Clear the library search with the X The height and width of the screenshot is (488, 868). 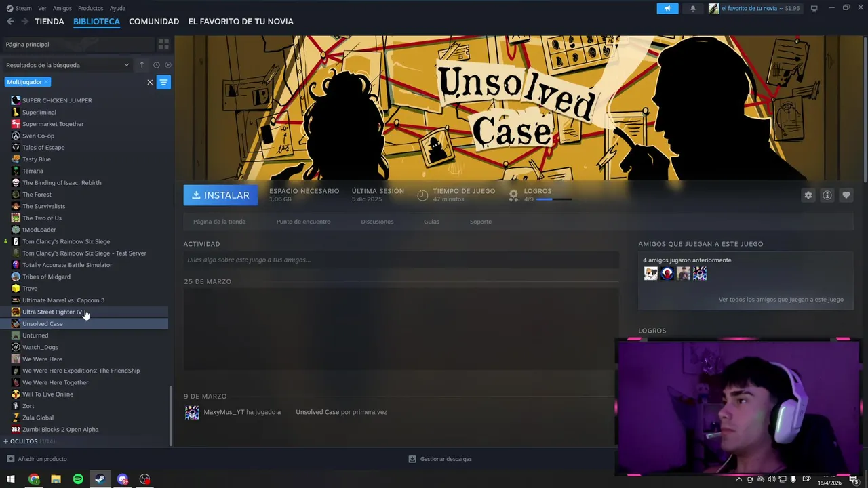[150, 82]
